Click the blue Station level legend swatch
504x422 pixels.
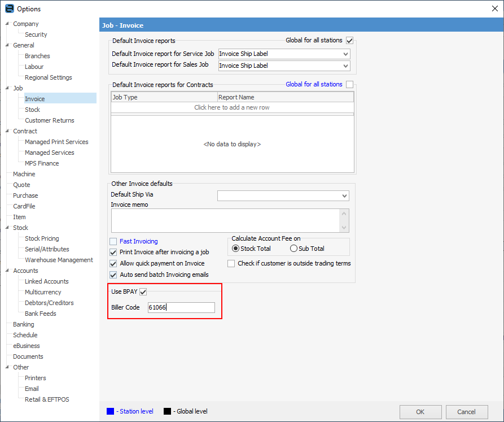110,411
